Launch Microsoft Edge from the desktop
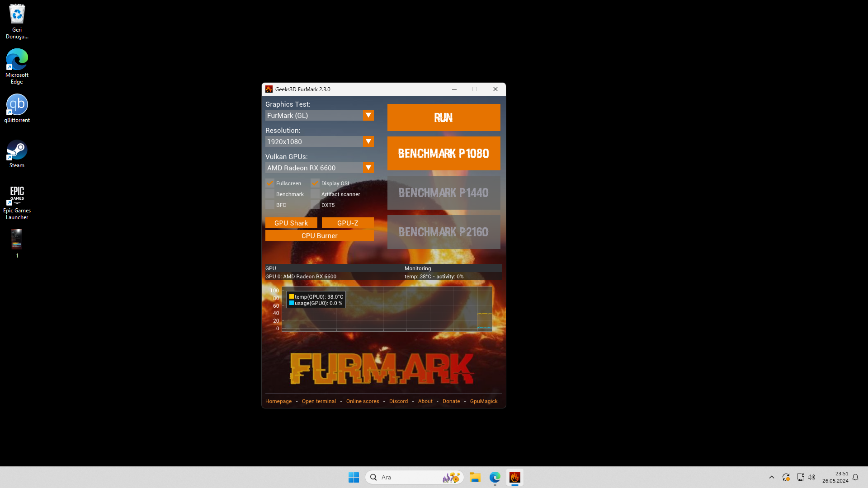Image resolution: width=868 pixels, height=488 pixels. (x=17, y=66)
